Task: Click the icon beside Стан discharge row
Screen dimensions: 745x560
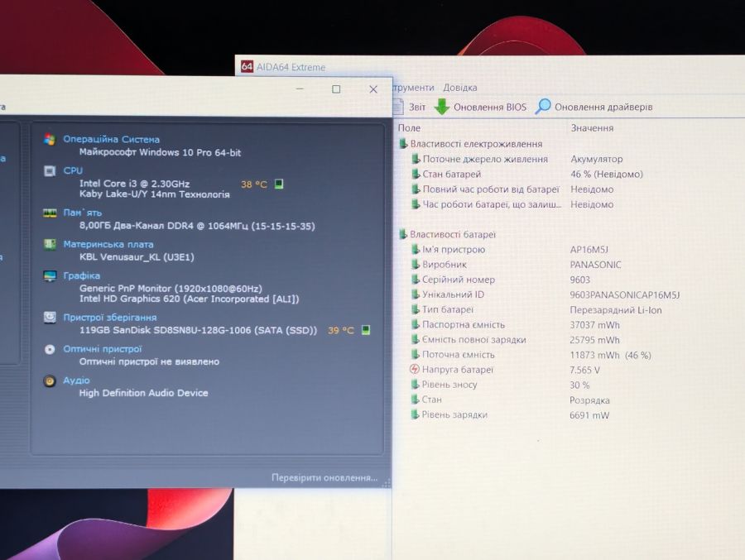Action: pos(416,400)
